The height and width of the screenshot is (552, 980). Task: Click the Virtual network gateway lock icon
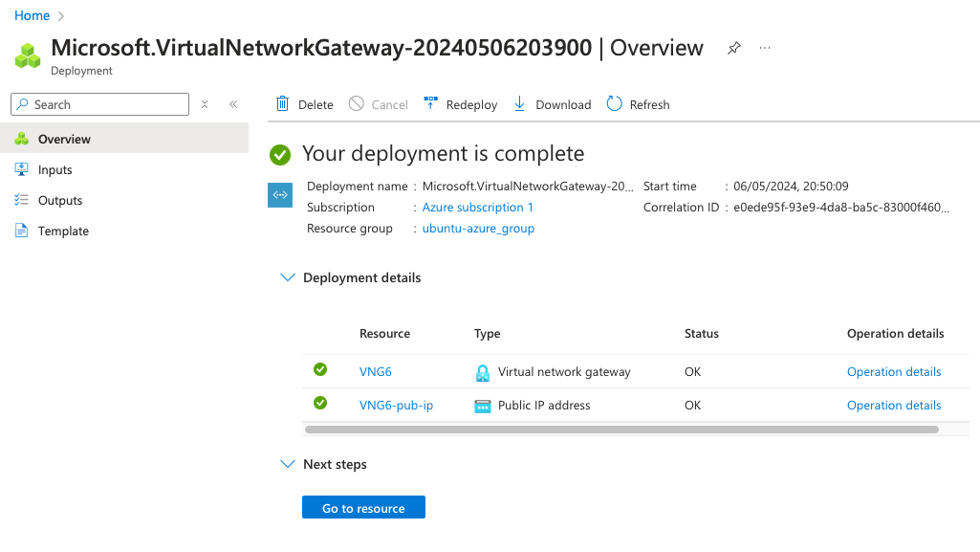[x=483, y=373]
